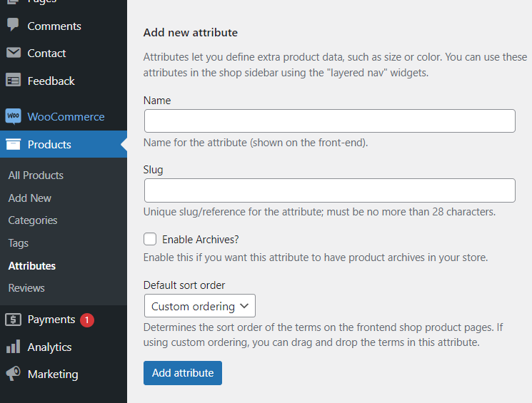Click the Products archive box icon
This screenshot has width=532, height=403.
pos(13,144)
